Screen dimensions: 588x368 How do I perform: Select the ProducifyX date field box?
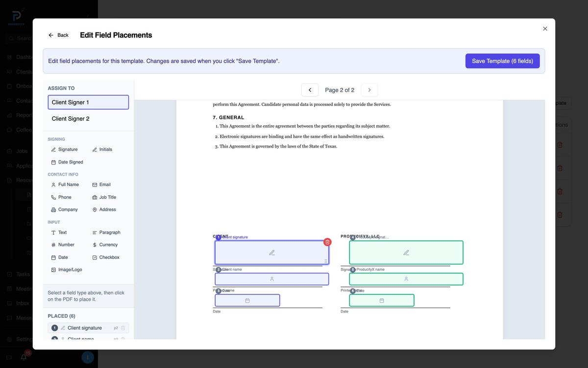coord(382,300)
